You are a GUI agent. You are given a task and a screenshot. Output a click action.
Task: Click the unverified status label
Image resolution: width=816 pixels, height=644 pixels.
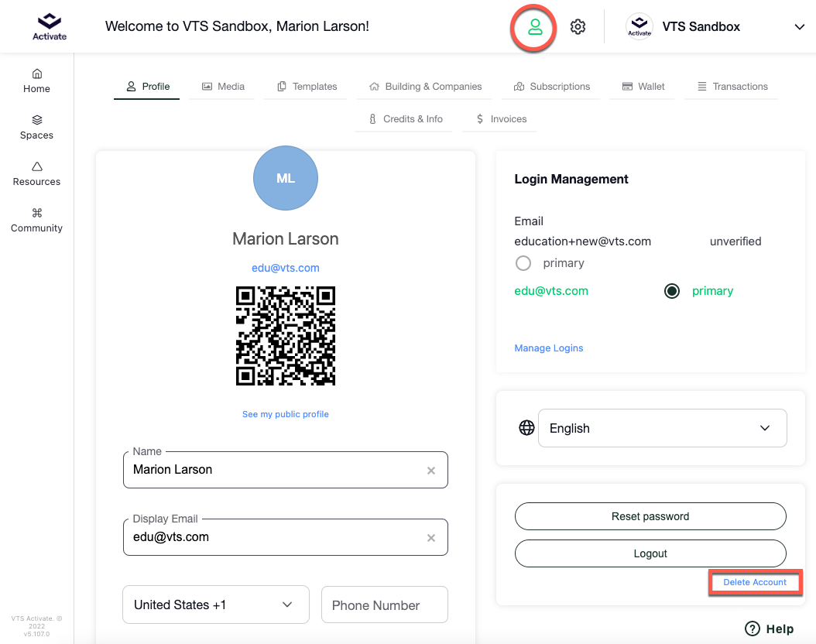[735, 241]
